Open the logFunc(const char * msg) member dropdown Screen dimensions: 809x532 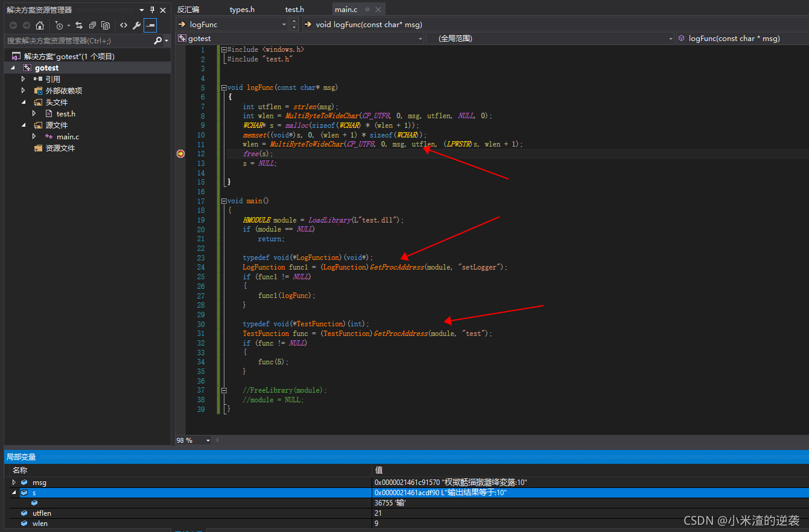click(x=741, y=38)
